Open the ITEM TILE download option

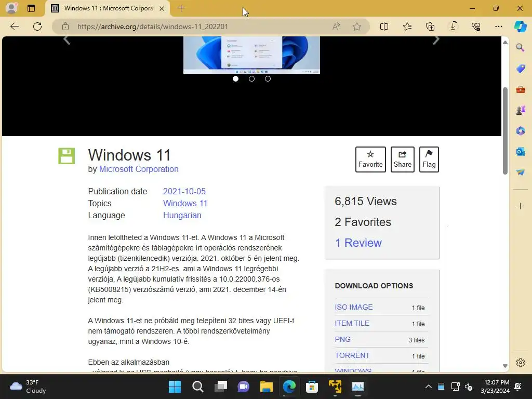pos(352,323)
